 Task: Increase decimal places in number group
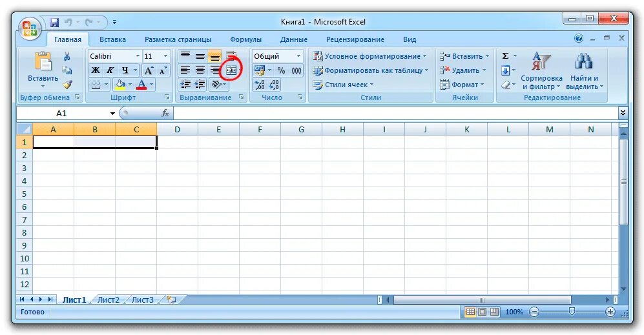click(260, 85)
